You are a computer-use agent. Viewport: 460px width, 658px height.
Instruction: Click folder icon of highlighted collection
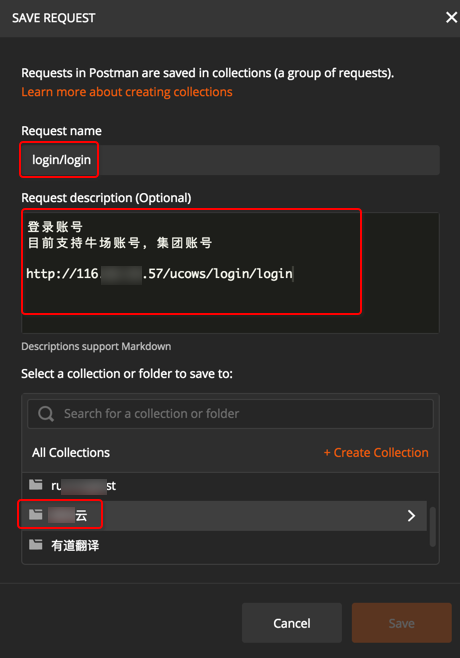tap(36, 514)
